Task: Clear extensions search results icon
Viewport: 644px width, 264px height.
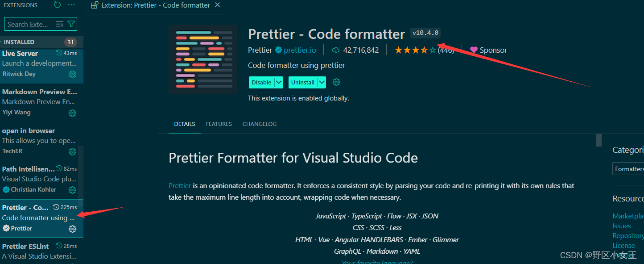Action: pos(59,24)
